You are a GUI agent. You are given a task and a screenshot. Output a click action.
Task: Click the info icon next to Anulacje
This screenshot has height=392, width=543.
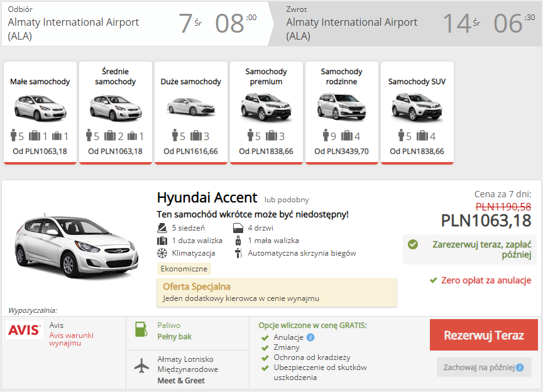[310, 337]
